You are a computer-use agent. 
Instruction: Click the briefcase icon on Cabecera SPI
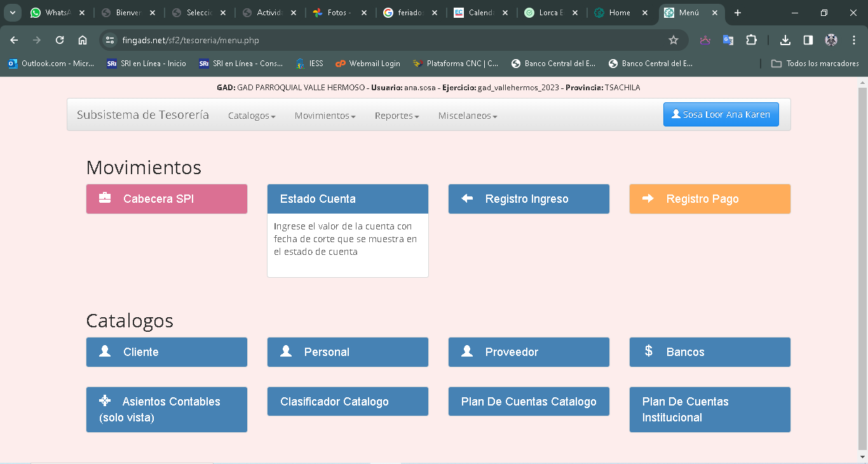(x=105, y=198)
